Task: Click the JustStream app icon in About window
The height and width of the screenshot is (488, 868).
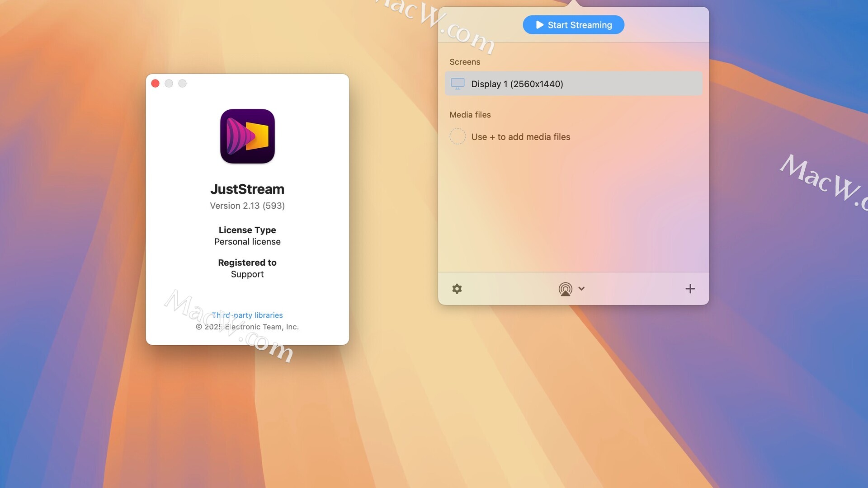Action: click(x=247, y=136)
